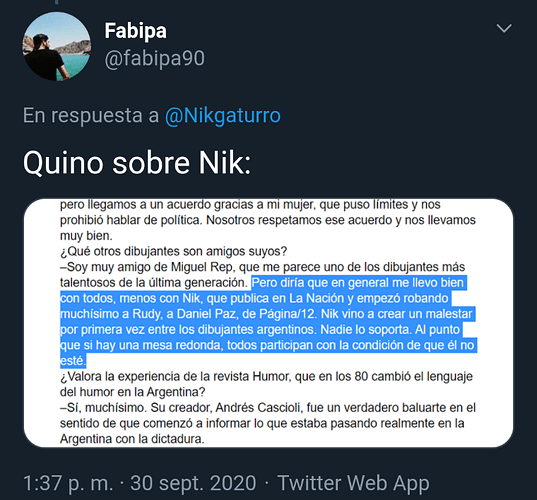Open the @fabipa90 handle link
This screenshot has width=537, height=500.
pyautogui.click(x=154, y=58)
